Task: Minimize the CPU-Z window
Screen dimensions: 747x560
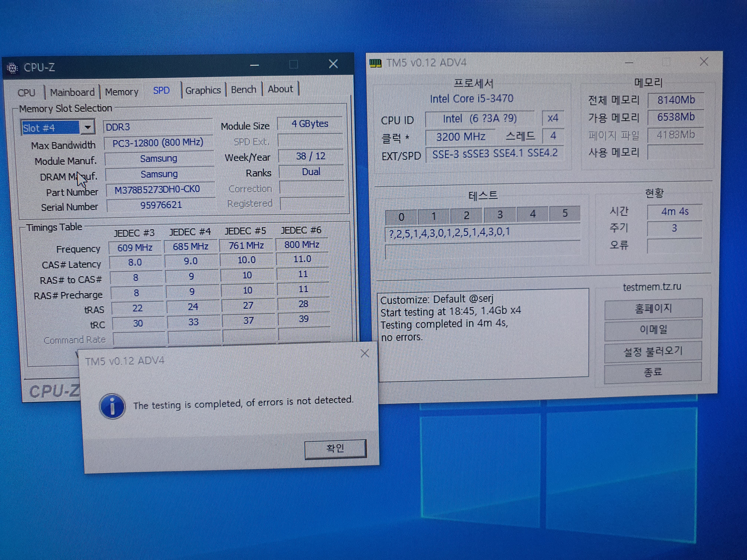Action: [x=255, y=65]
